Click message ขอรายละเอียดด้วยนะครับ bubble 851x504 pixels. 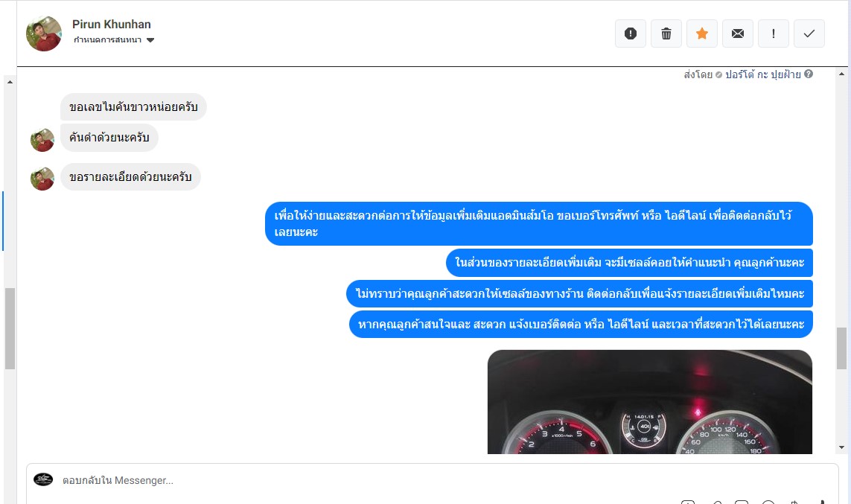tap(130, 177)
